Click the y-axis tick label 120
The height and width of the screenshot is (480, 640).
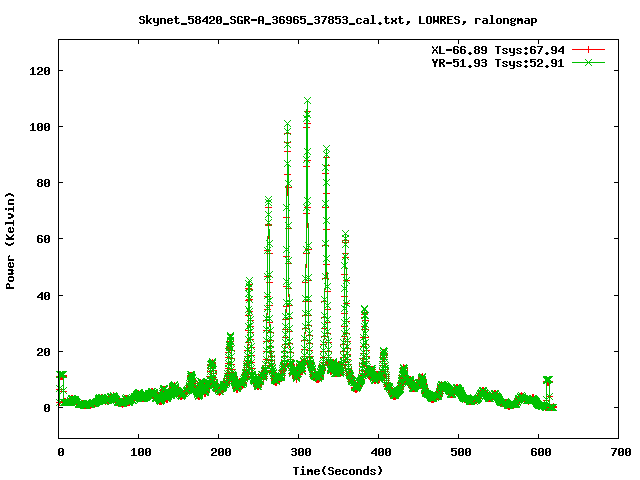pyautogui.click(x=40, y=71)
